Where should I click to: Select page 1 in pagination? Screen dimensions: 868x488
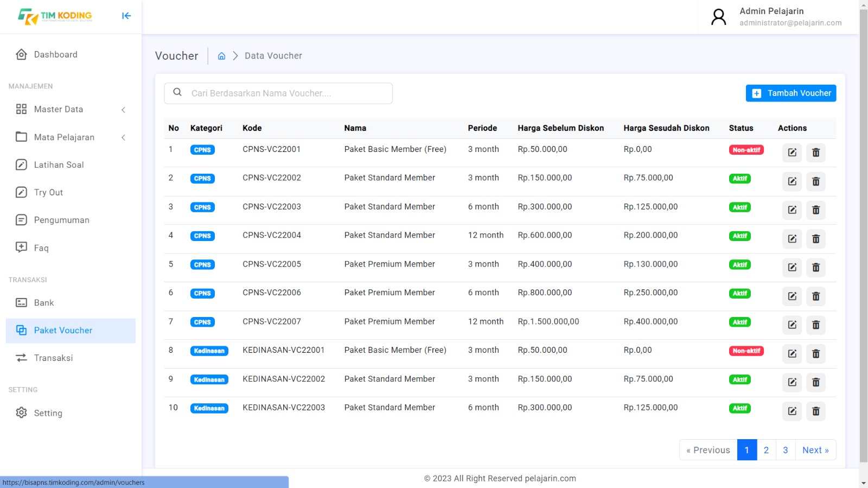(747, 450)
